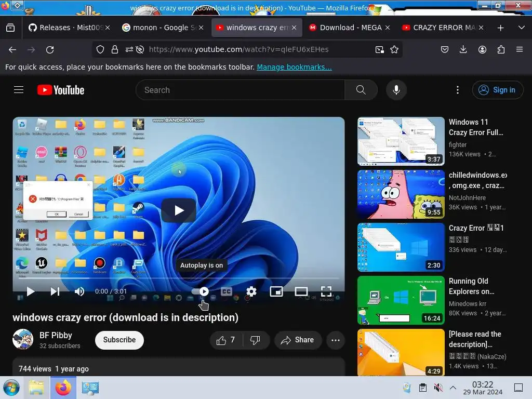Toggle closed captions CC button
The height and width of the screenshot is (399, 532).
[227, 291]
